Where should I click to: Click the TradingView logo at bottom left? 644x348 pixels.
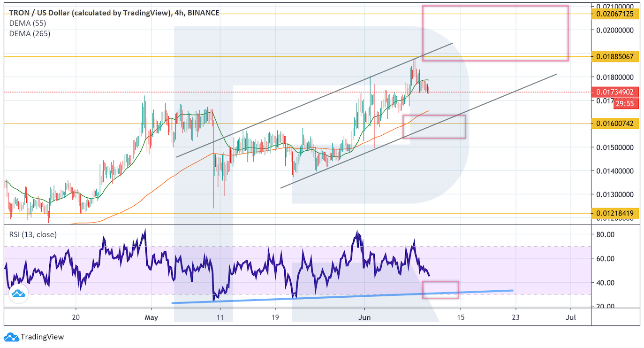pos(33,337)
